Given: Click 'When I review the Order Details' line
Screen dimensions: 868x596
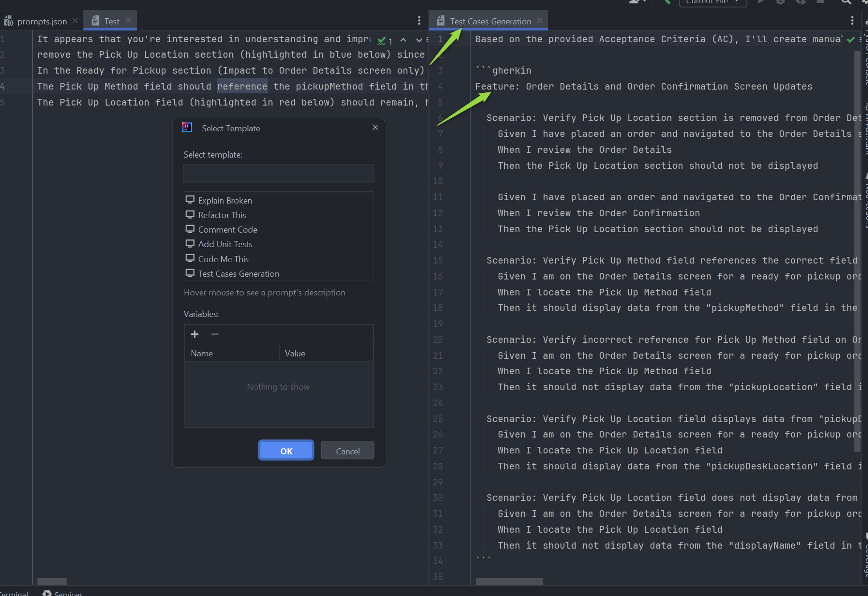Looking at the screenshot, I should point(584,150).
